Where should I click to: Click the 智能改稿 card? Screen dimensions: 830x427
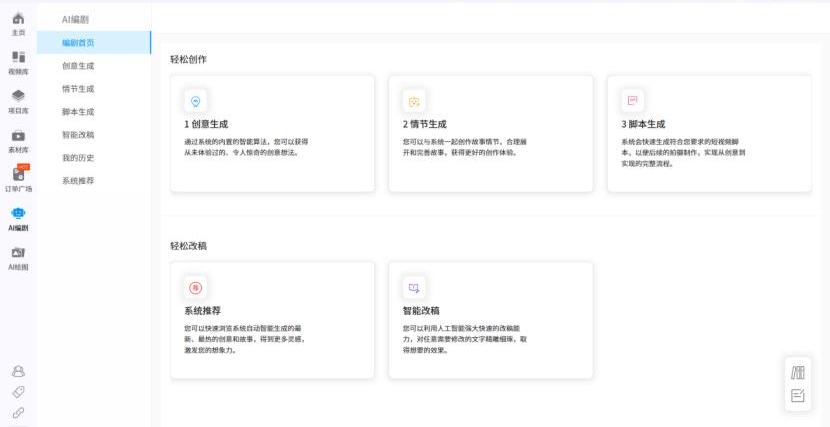click(490, 320)
